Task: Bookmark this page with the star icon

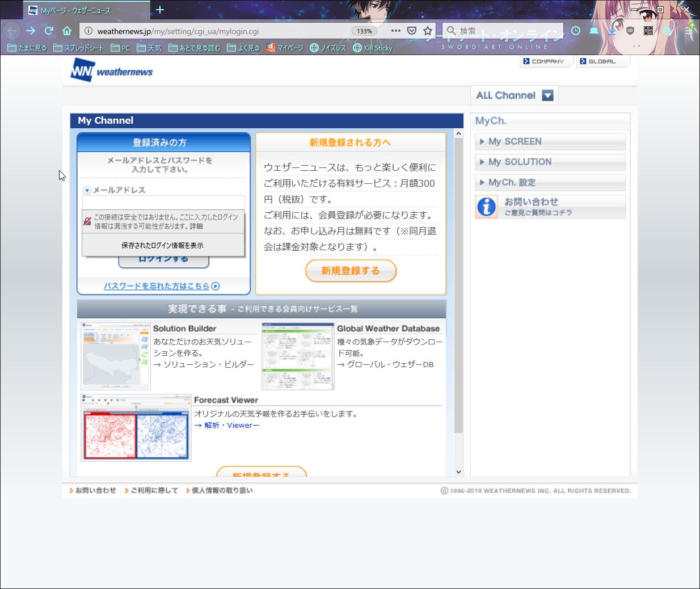Action: pyautogui.click(x=428, y=31)
